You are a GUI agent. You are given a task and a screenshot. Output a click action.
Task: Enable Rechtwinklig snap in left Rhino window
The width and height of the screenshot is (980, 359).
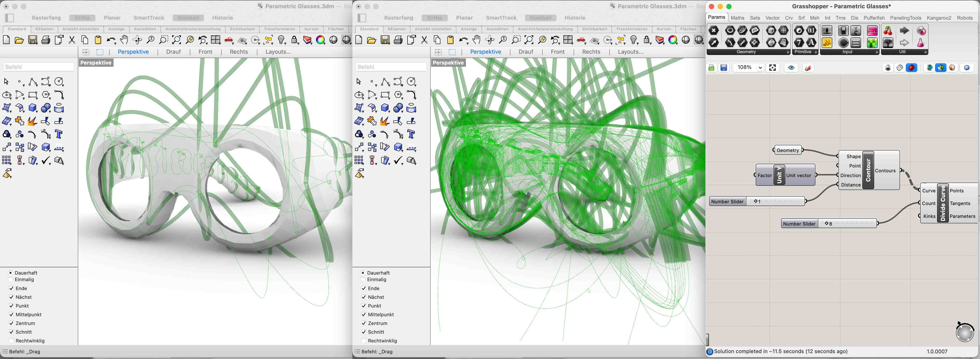coord(11,341)
